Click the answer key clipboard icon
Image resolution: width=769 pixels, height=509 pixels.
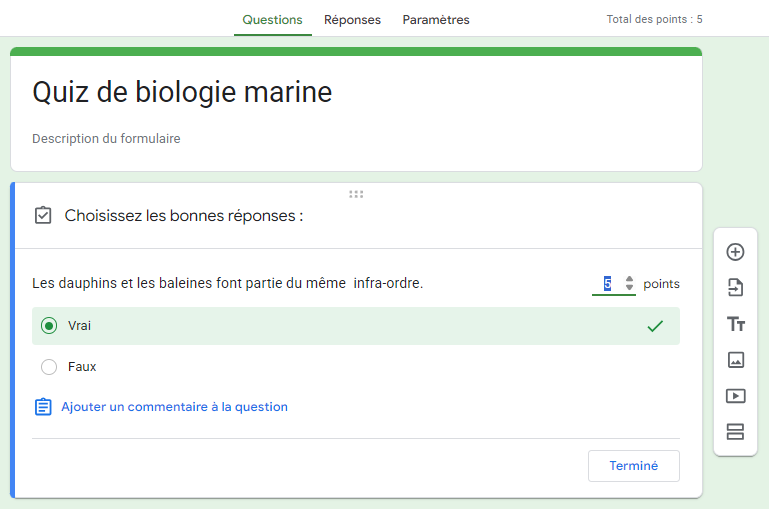(x=43, y=215)
